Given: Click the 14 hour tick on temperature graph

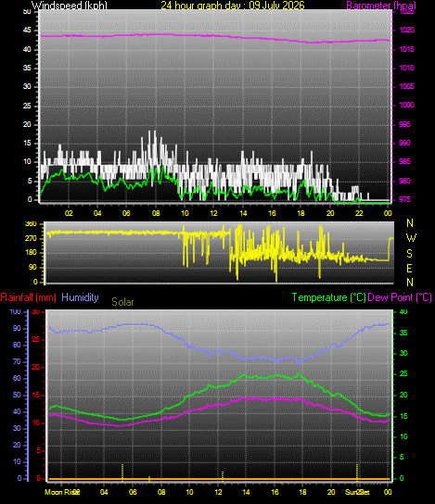Looking at the screenshot, I should pos(246,492).
